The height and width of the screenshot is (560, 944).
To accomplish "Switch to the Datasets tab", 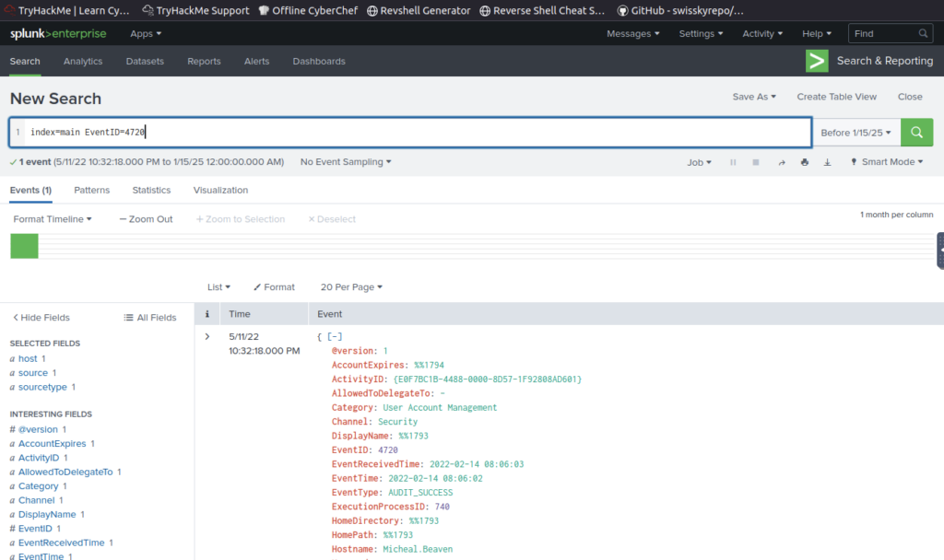I will [145, 62].
